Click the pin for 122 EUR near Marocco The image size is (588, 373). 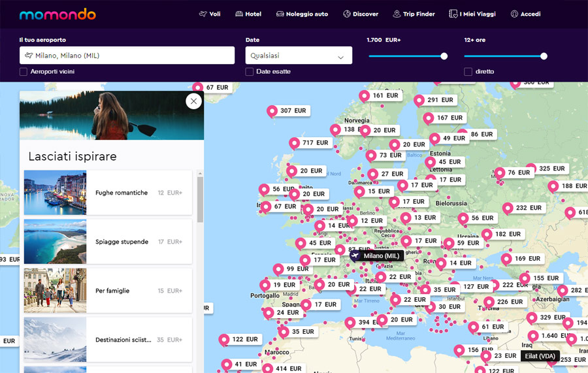coord(224,340)
